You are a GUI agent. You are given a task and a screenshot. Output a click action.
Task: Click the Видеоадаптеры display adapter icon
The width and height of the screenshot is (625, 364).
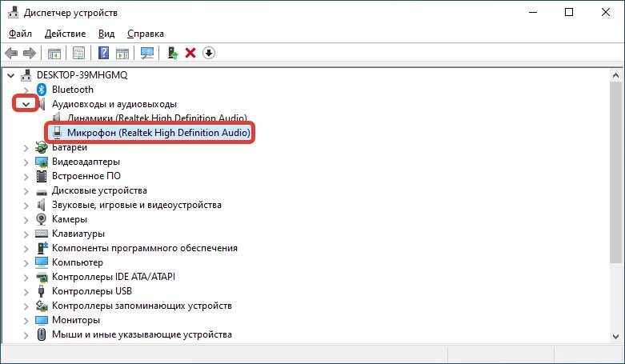coord(42,162)
